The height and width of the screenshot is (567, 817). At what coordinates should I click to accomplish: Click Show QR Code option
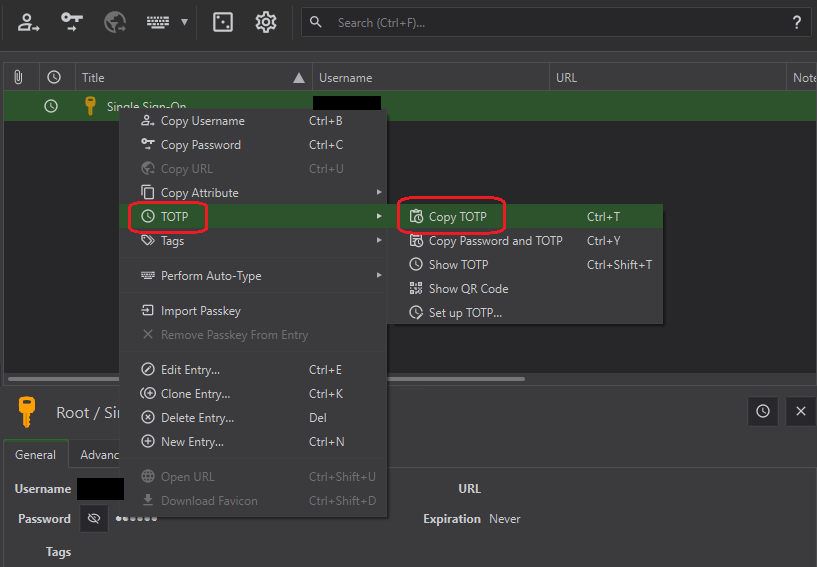click(x=525, y=289)
